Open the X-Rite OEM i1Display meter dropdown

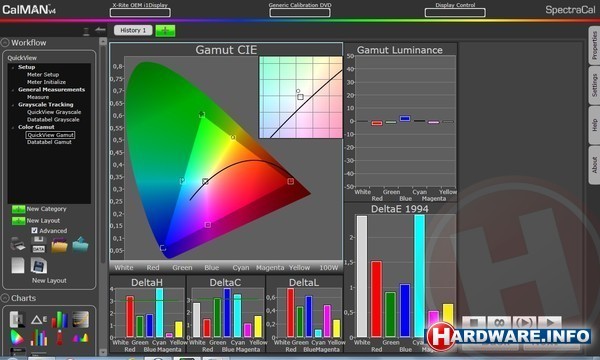[x=140, y=13]
